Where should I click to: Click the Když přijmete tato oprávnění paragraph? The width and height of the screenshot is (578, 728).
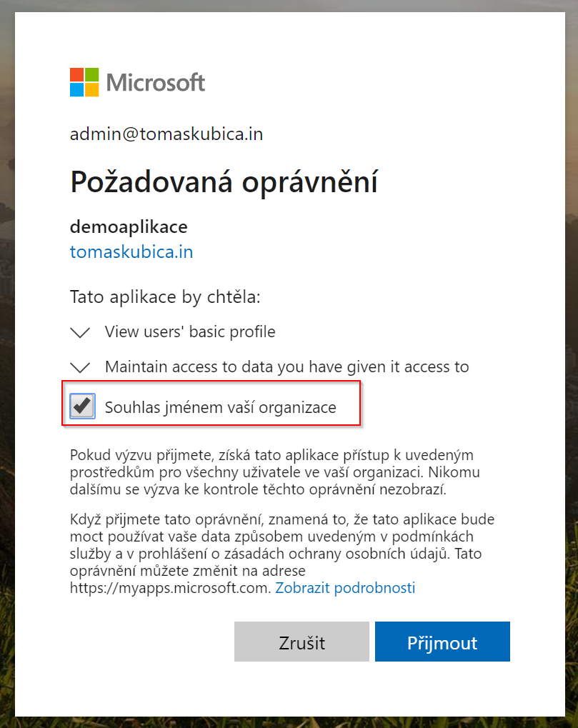282,553
